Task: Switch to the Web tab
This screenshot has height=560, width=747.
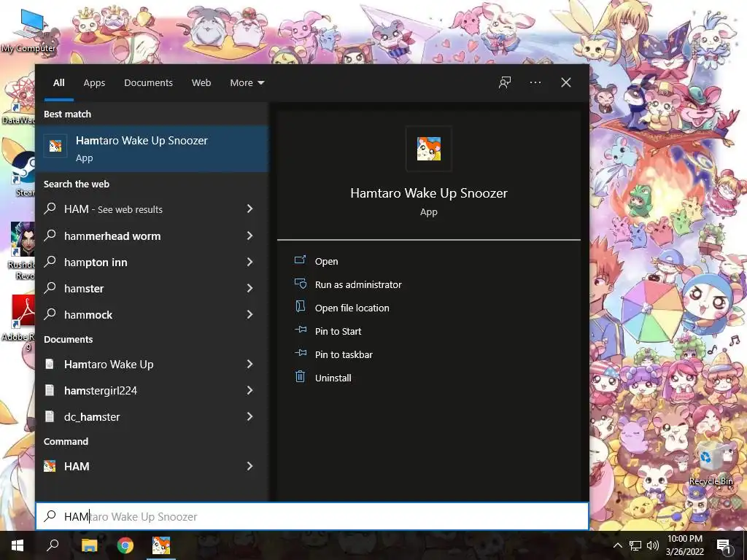Action: click(201, 82)
